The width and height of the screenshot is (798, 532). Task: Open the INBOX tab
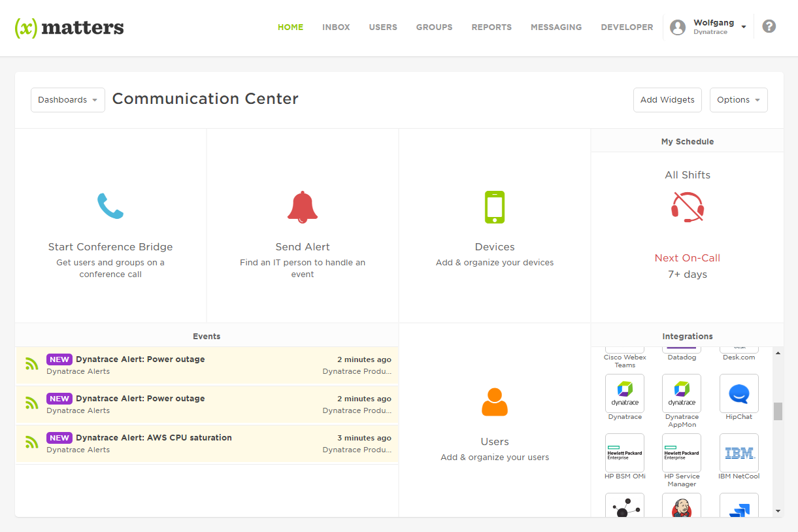pyautogui.click(x=336, y=27)
